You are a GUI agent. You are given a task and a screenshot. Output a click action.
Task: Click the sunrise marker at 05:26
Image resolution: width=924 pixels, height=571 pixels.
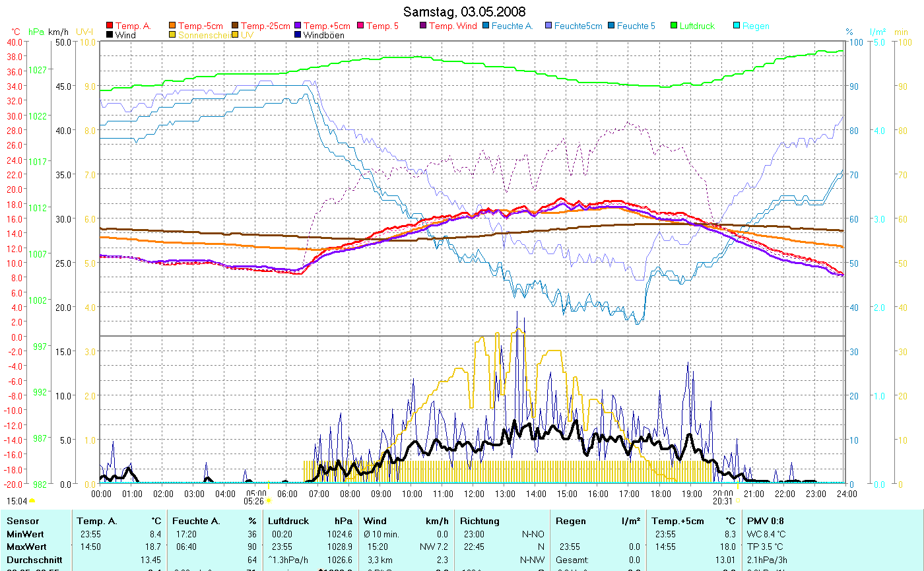pyautogui.click(x=268, y=501)
